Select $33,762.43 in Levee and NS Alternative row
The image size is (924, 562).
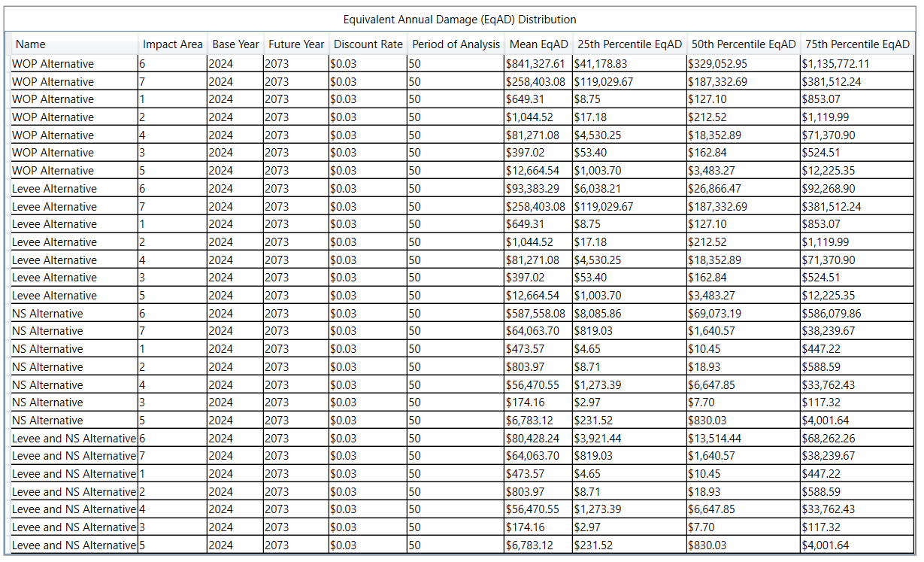click(x=858, y=509)
